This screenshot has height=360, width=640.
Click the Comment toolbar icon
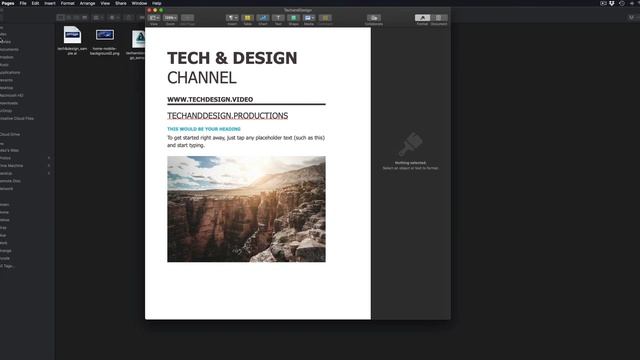tap(325, 18)
